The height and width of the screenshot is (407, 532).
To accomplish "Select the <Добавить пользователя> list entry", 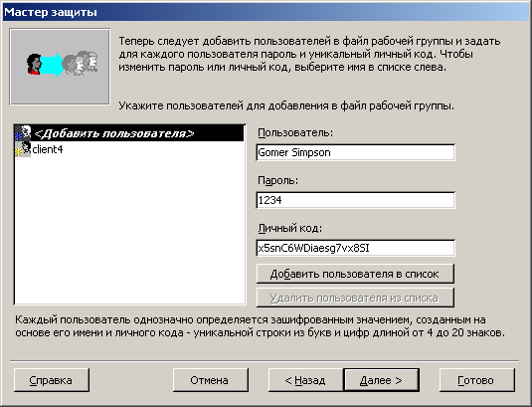I will [129, 133].
